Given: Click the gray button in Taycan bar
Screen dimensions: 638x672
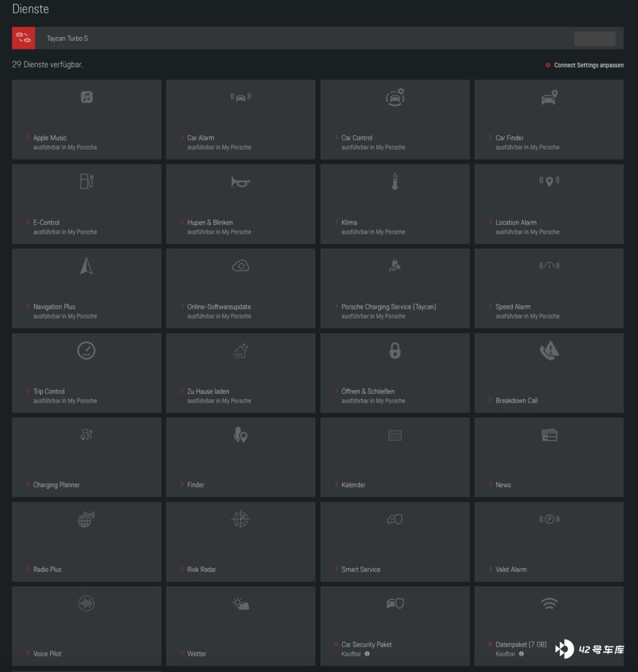Looking at the screenshot, I should (x=595, y=38).
